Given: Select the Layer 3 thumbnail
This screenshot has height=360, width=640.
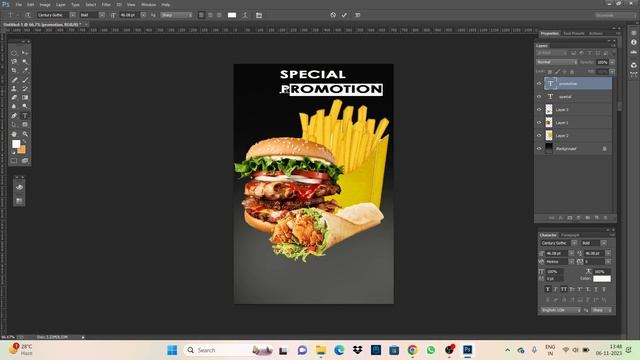Looking at the screenshot, I should tap(549, 109).
